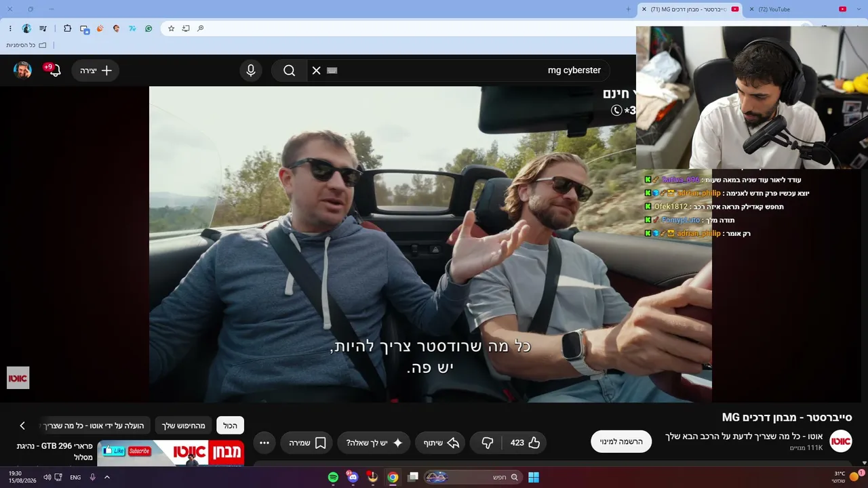The height and width of the screenshot is (488, 868).
Task: Open suggested video 'פרארי GTB 296'
Action: point(54,451)
